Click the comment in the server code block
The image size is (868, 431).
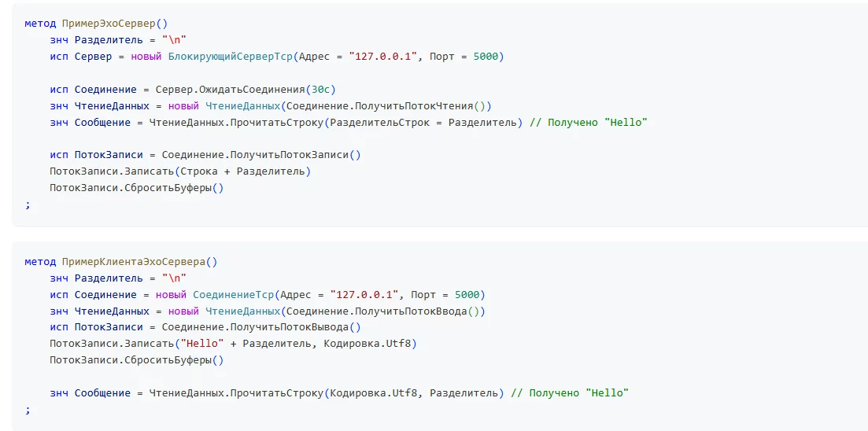pos(588,123)
